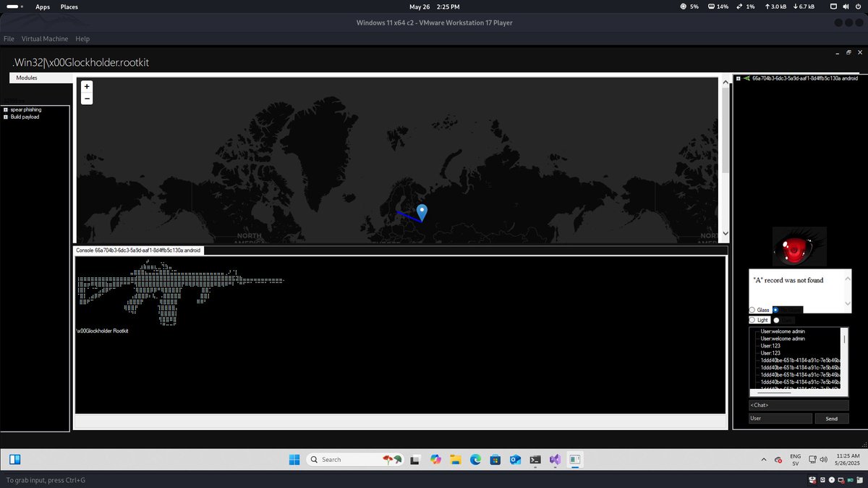Select the Glass radio button

pyautogui.click(x=753, y=309)
